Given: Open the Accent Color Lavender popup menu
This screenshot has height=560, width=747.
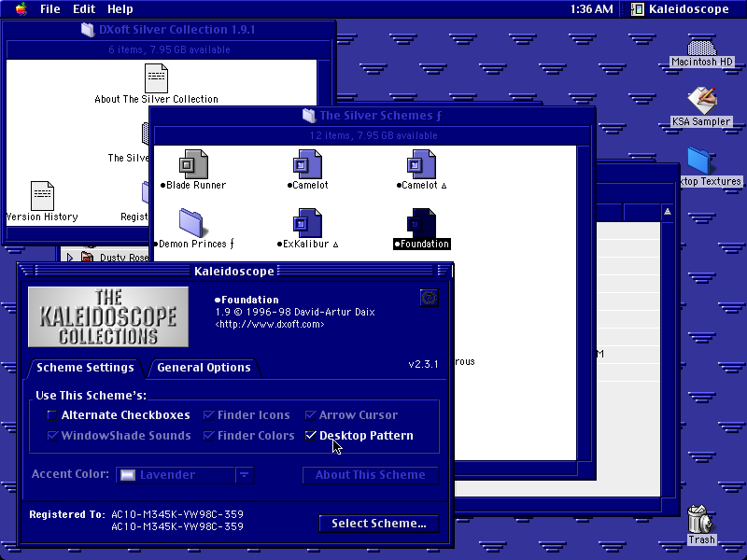Looking at the screenshot, I should (x=185, y=475).
